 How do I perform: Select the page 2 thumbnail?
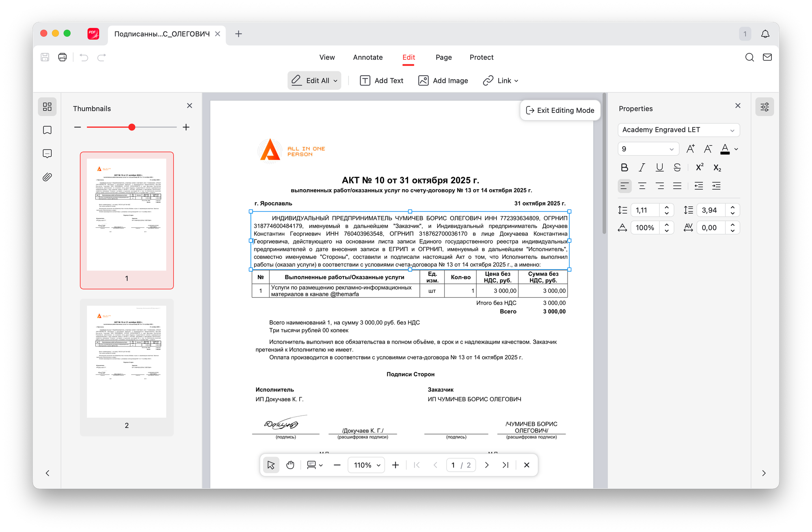[127, 362]
